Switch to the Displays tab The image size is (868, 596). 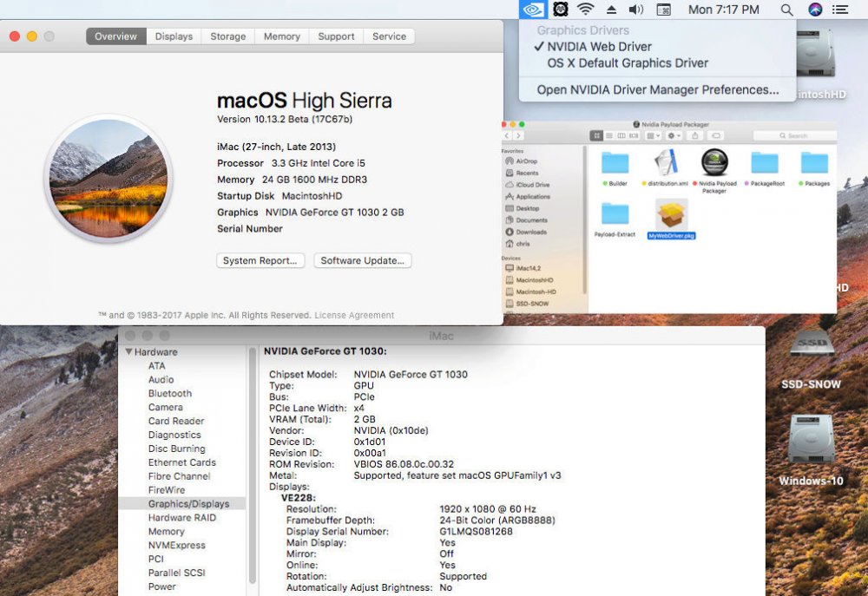pos(174,36)
